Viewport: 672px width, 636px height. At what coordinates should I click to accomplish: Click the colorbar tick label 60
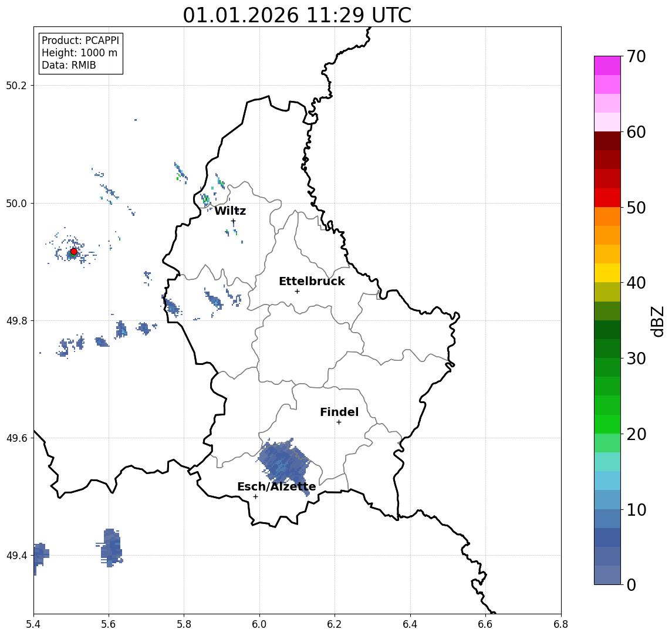click(636, 132)
